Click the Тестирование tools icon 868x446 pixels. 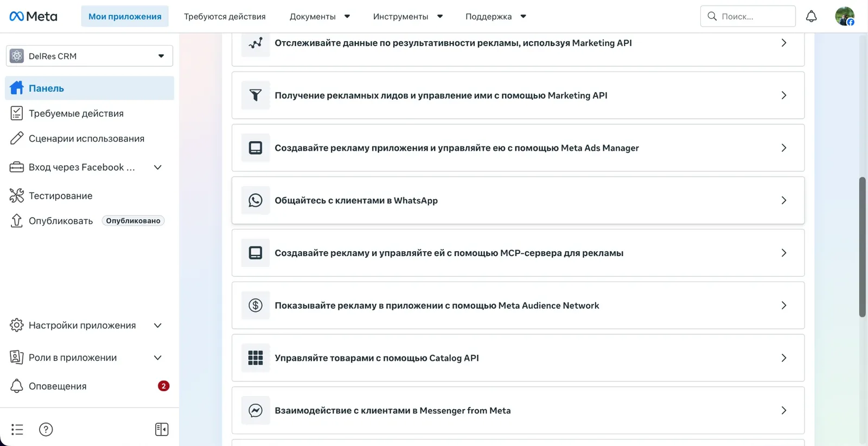[17, 195]
